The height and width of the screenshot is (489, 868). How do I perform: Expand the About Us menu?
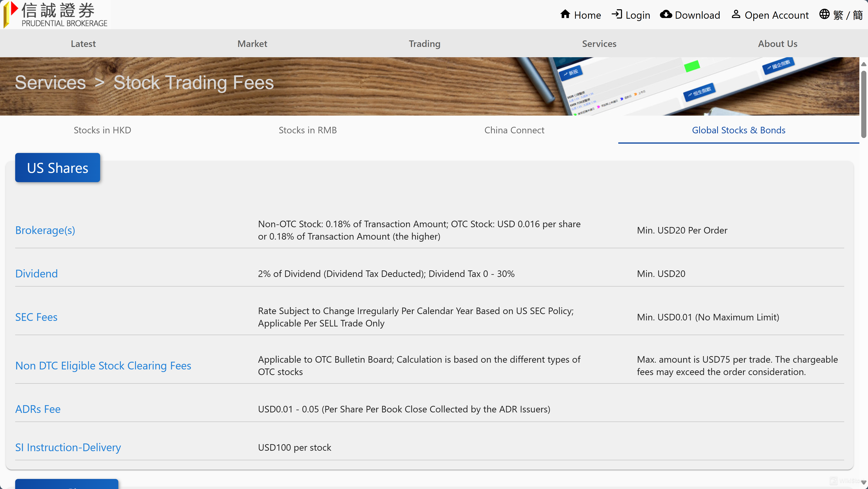click(777, 43)
